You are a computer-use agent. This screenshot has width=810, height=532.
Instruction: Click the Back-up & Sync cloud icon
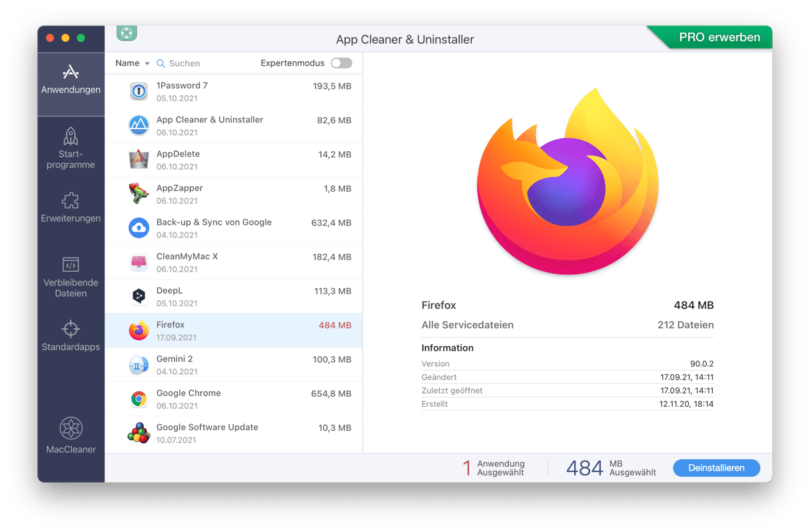(139, 228)
